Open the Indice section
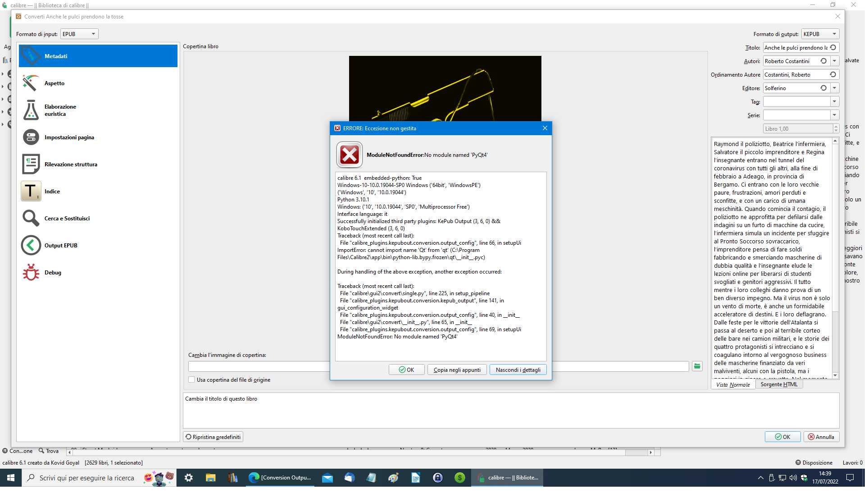The image size is (868, 493). (x=52, y=192)
